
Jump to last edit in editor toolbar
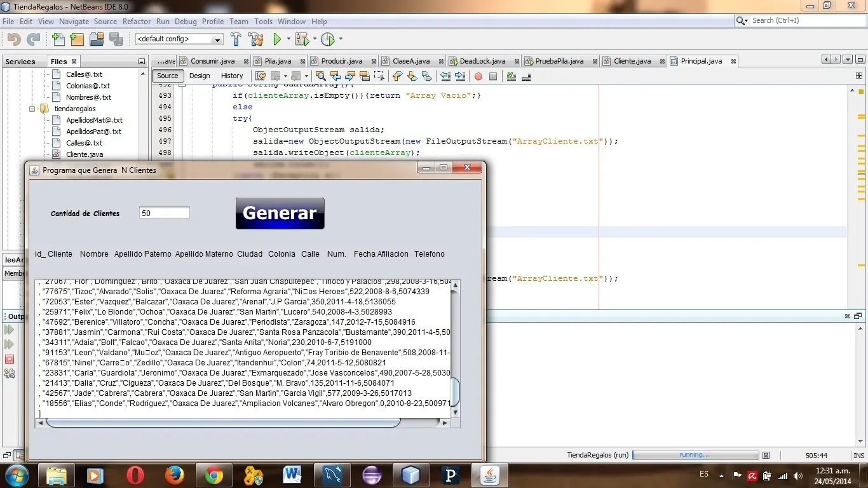click(261, 76)
